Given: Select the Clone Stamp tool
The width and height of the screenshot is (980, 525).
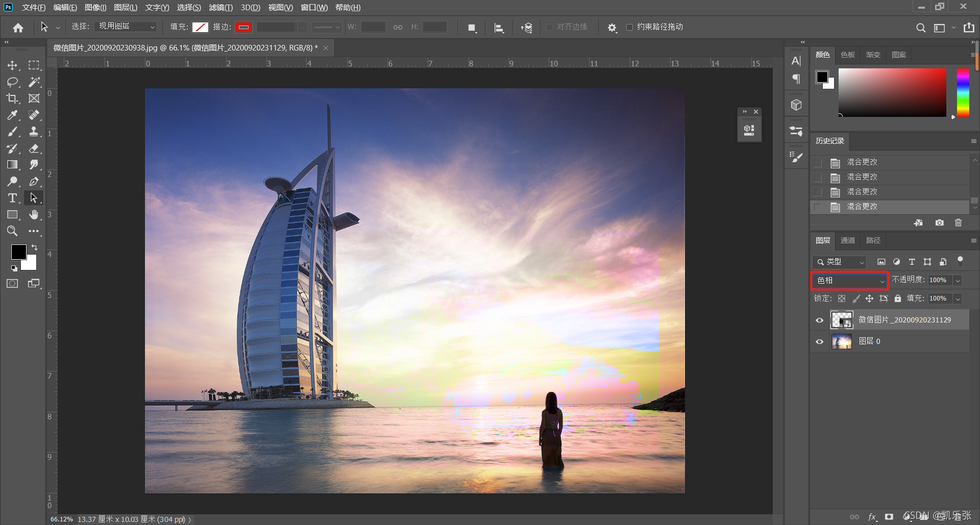Looking at the screenshot, I should (34, 132).
